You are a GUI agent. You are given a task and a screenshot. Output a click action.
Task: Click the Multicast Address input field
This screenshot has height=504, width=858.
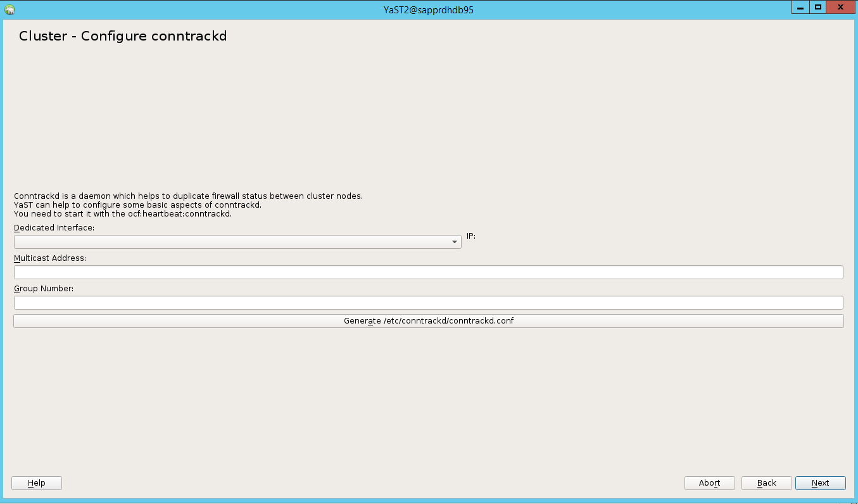(428, 272)
